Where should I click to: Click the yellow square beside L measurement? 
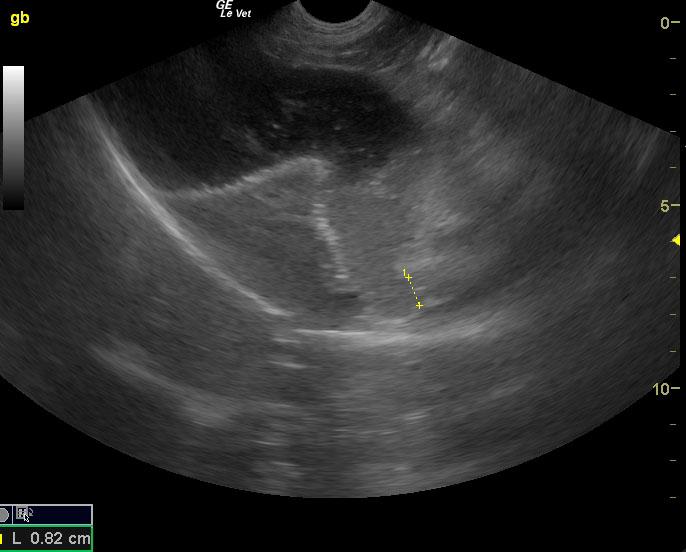pos(2,539)
